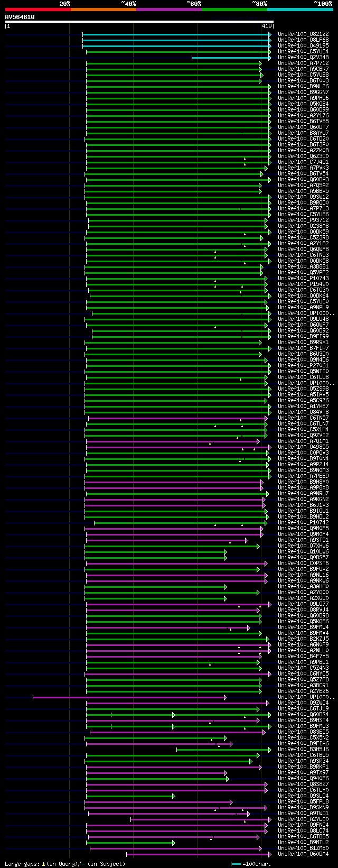Select hit UniRef100_A1YKE7
This screenshot has height=868, width=338.
click(x=303, y=407)
